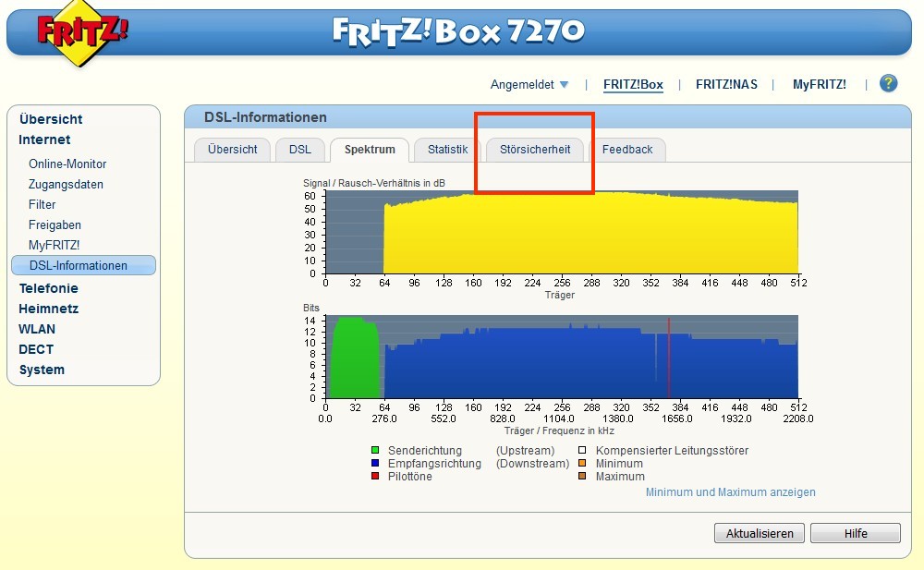Open the Statistik tab
Screen dimensions: 924x570
[447, 150]
